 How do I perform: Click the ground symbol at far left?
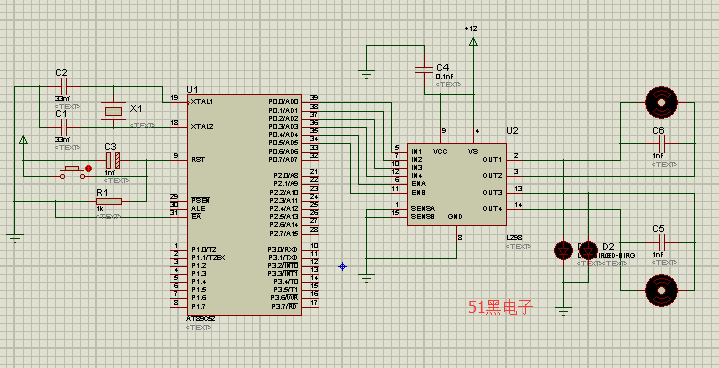click(x=15, y=237)
